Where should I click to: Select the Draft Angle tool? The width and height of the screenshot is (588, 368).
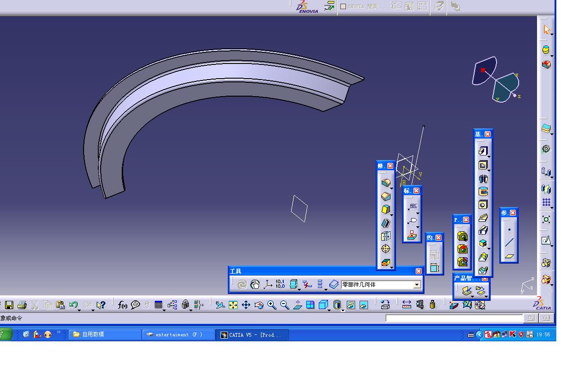pyautogui.click(x=385, y=210)
